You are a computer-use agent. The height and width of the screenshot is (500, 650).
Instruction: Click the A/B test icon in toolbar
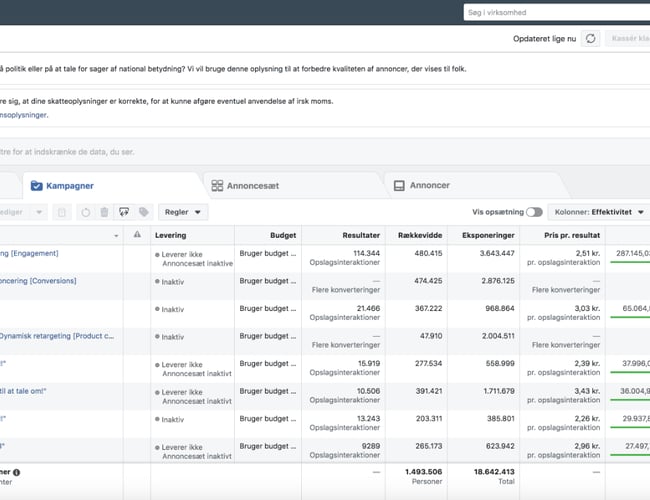pos(124,212)
